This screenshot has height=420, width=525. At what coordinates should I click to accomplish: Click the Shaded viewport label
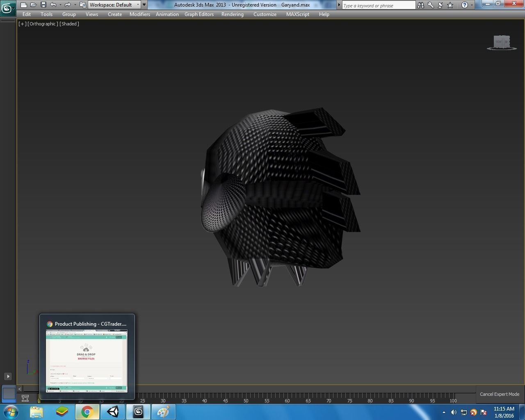[x=69, y=24]
